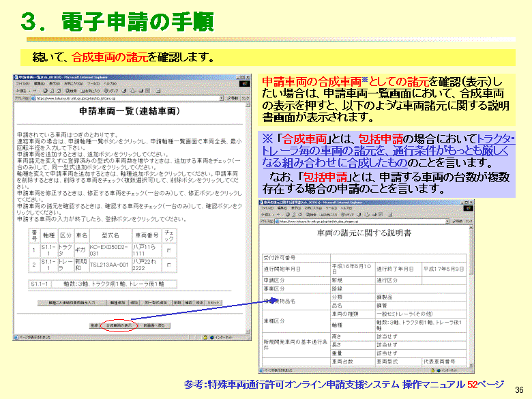Check the box for vehicle row 2 トレーラ

pos(169,265)
